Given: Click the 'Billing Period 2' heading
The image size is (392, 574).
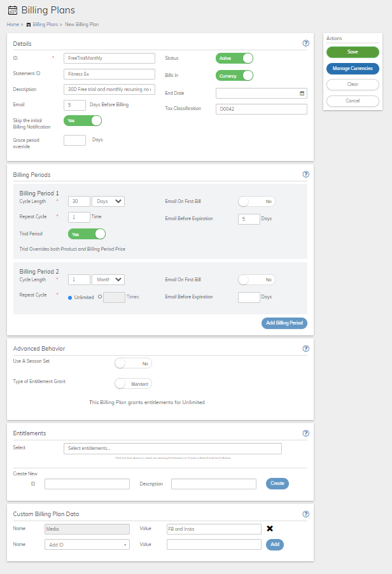Looking at the screenshot, I should [39, 272].
